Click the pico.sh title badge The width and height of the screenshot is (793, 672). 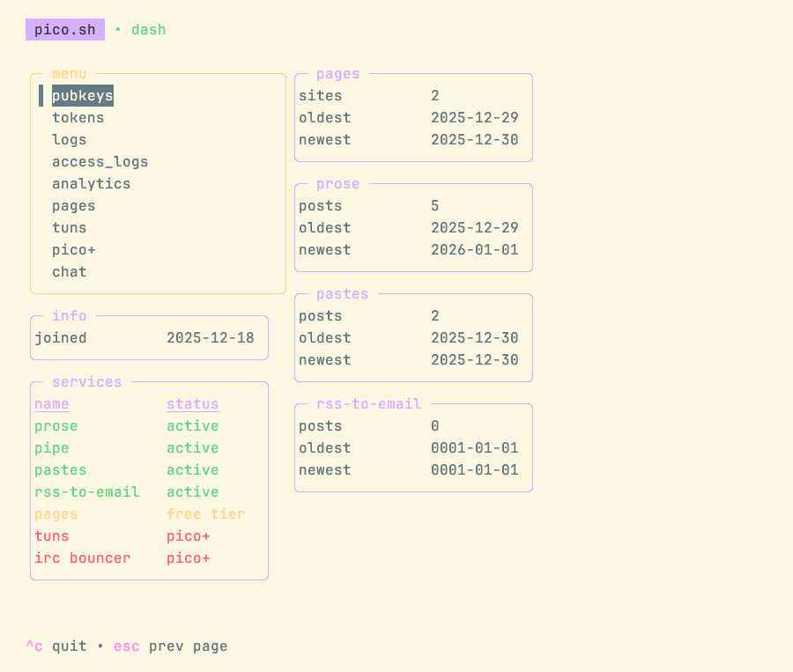(64, 29)
